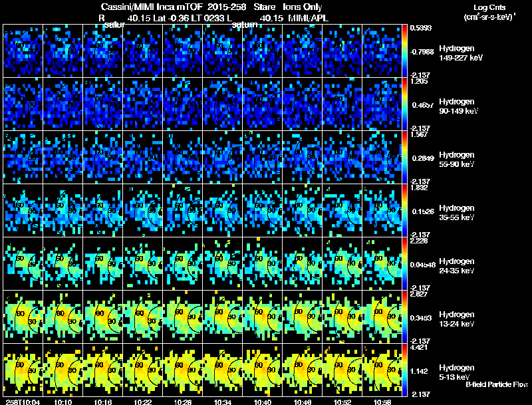This screenshot has width=532, height=405.
Task: Click the 10:28 time label
Action: [x=183, y=402]
